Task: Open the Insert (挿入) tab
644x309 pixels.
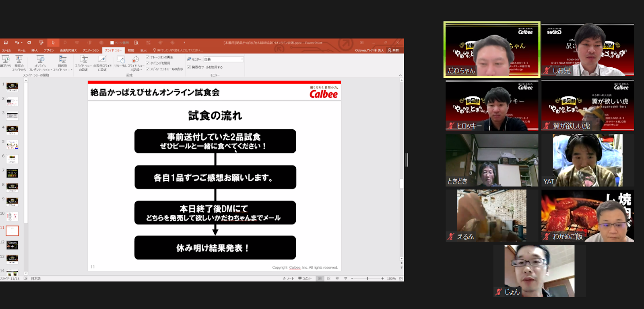Action: pos(35,50)
